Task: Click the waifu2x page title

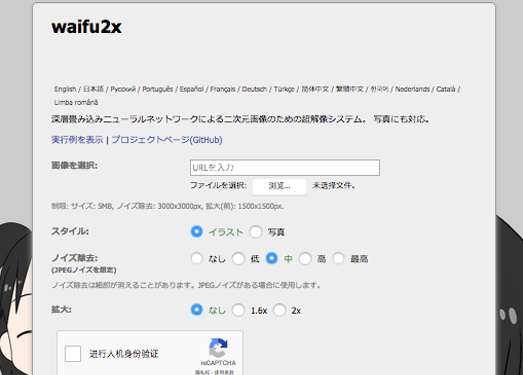Action: [87, 27]
